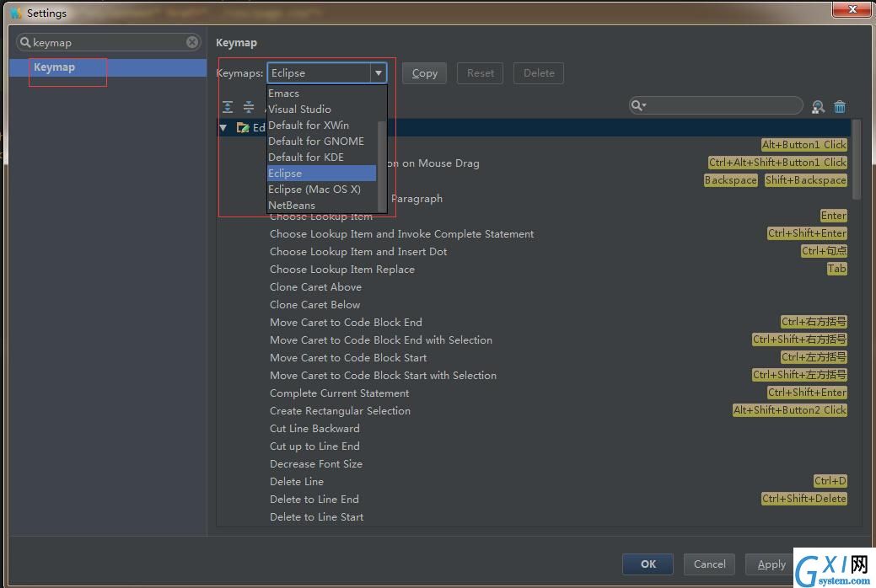876x588 pixels.
Task: Click the folder icon of the Editor Actions node
Action: [243, 128]
